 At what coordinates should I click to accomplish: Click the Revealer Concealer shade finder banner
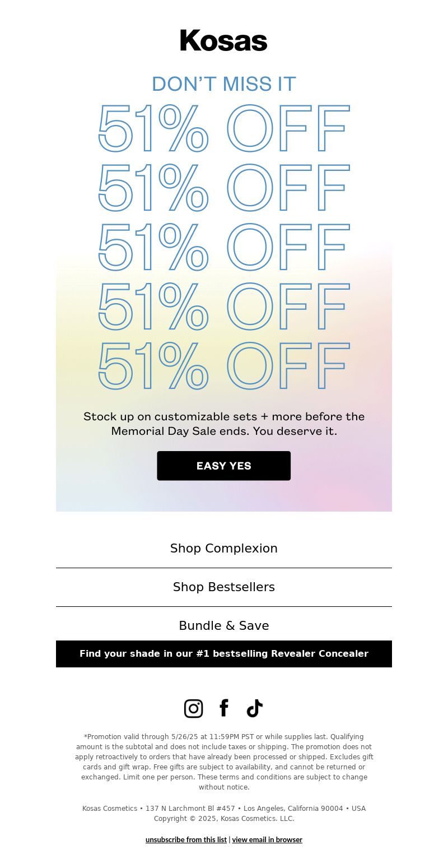224,654
